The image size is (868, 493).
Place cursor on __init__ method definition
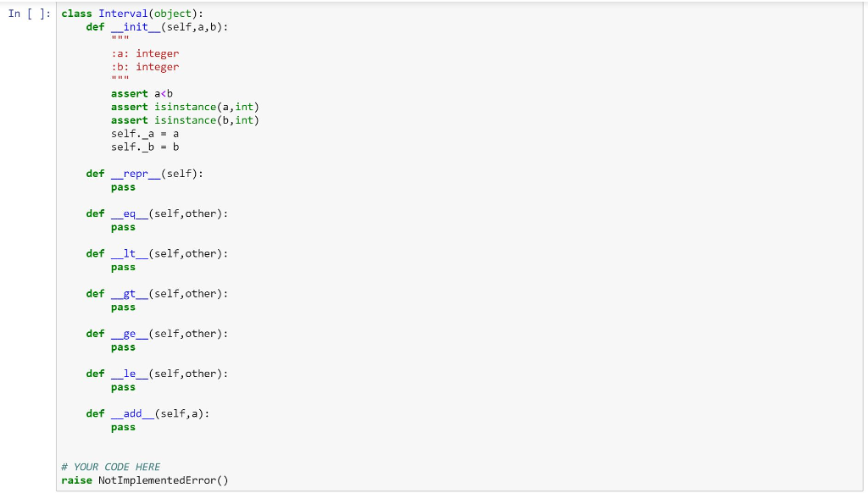click(x=157, y=27)
